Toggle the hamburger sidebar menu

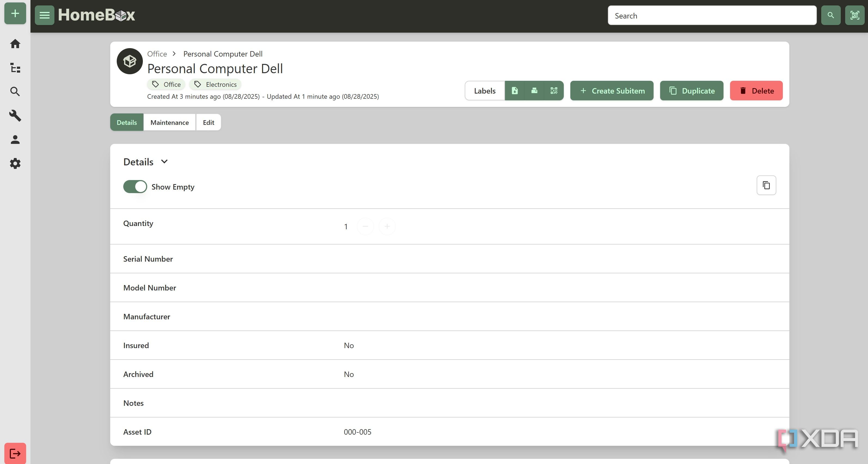[44, 15]
